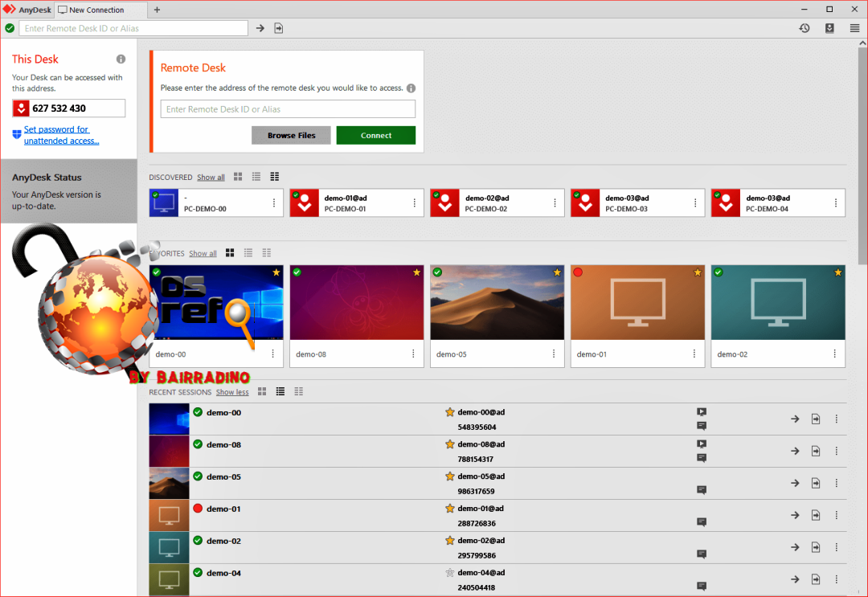This screenshot has height=597, width=868.
Task: Click the file transfer icon in the top address bar
Action: coord(278,28)
